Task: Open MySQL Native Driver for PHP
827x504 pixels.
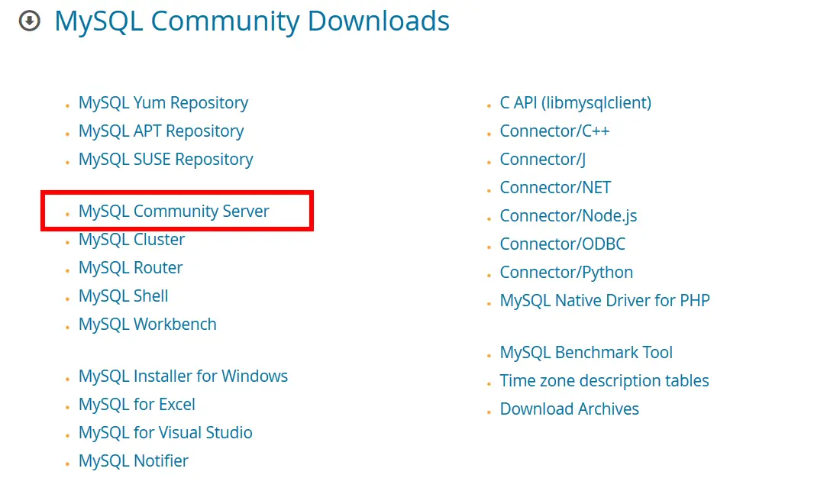Action: [605, 301]
